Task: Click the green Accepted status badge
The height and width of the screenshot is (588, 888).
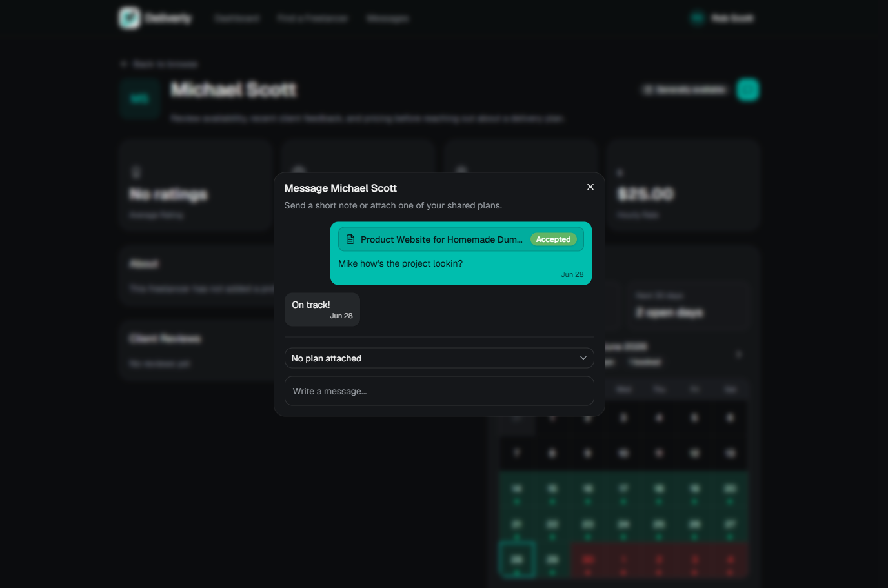Action: click(553, 239)
